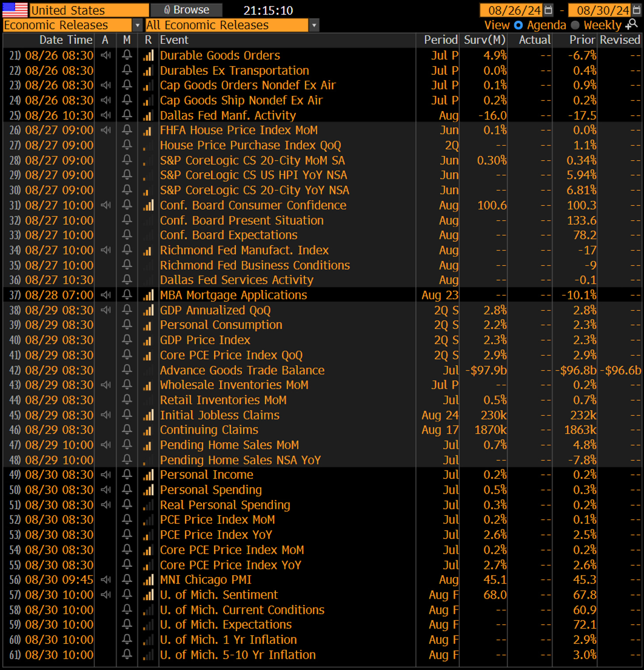Screen dimensions: 644x670
Task: Set bell alert for Continuing Claims
Action: [x=127, y=430]
